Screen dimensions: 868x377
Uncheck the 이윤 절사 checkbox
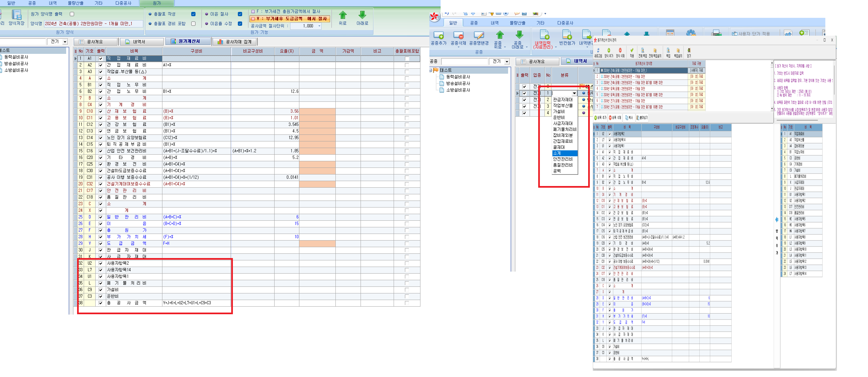pyautogui.click(x=240, y=14)
